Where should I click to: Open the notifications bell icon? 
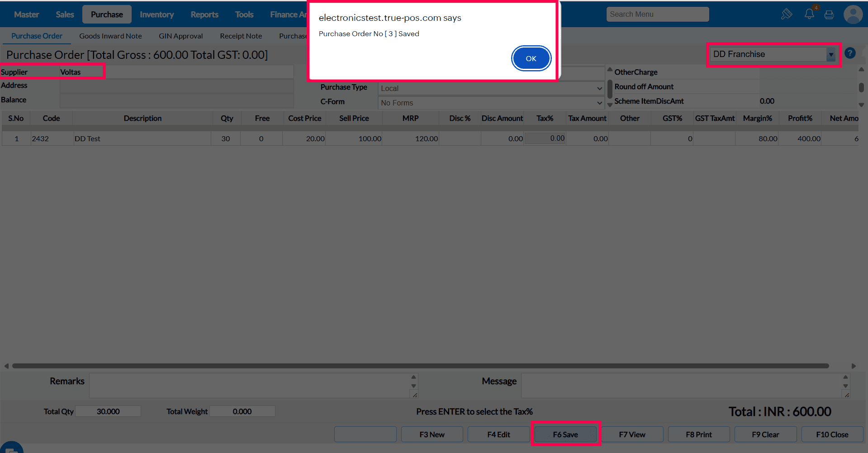tap(809, 14)
